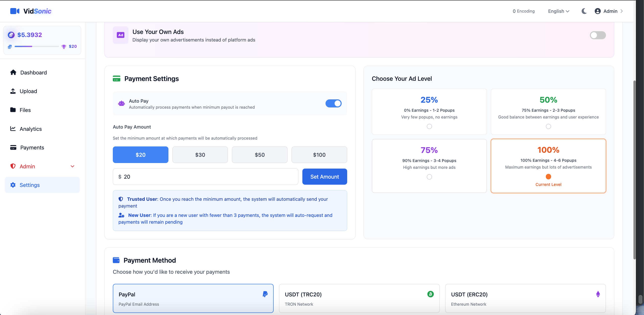Enable the Use Your Own Ads toggle
The image size is (644, 315).
pos(597,35)
